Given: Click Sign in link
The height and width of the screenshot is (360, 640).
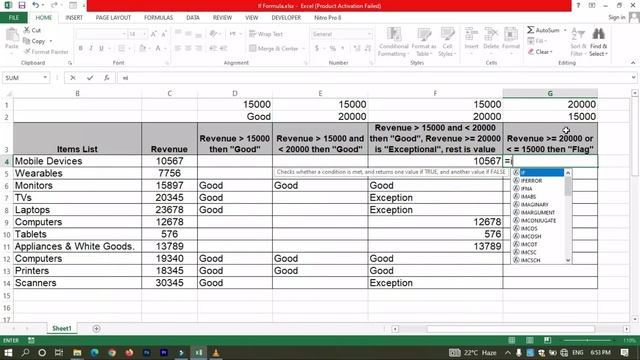Looking at the screenshot, I should pyautogui.click(x=616, y=17).
